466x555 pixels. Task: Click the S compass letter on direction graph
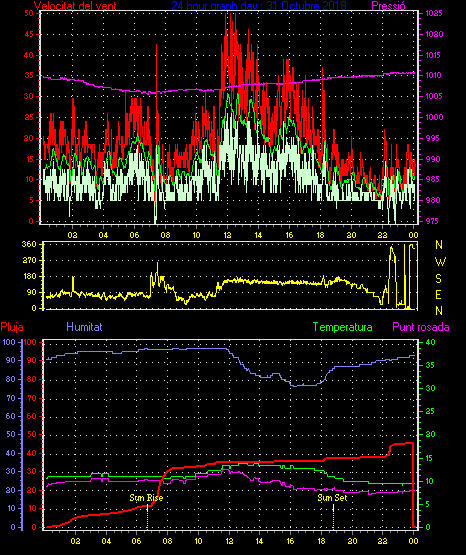[x=438, y=279]
